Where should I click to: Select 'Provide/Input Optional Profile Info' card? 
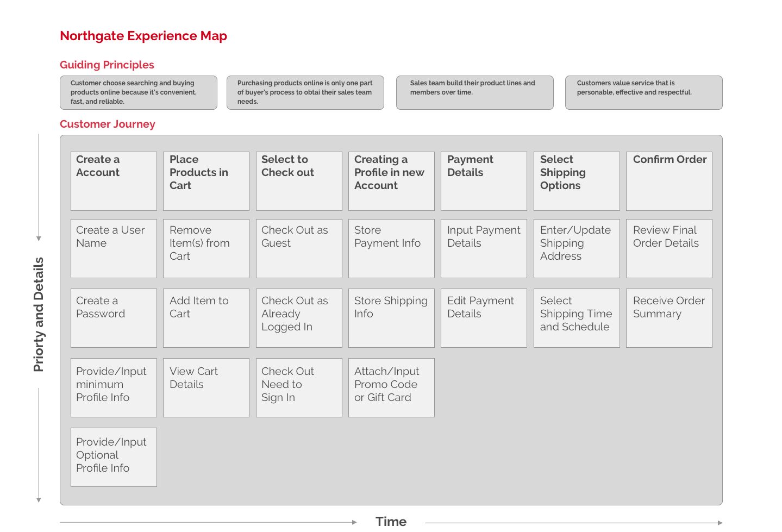pyautogui.click(x=114, y=457)
